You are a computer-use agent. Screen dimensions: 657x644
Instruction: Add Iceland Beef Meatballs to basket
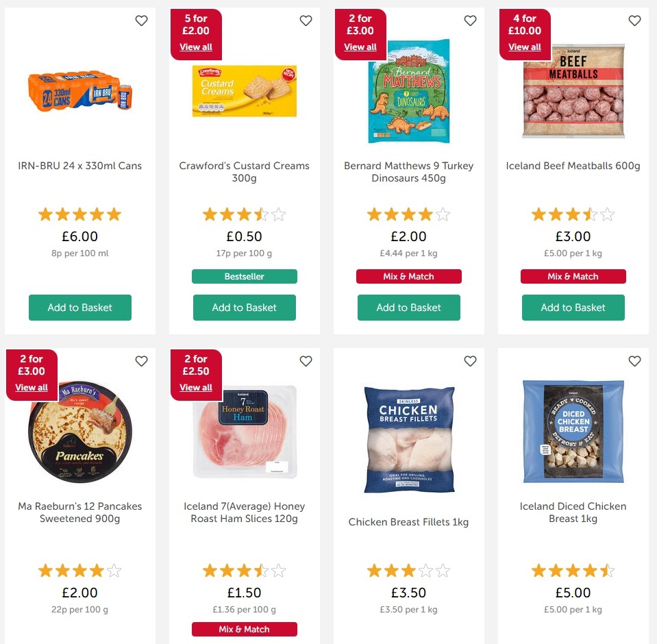(573, 308)
